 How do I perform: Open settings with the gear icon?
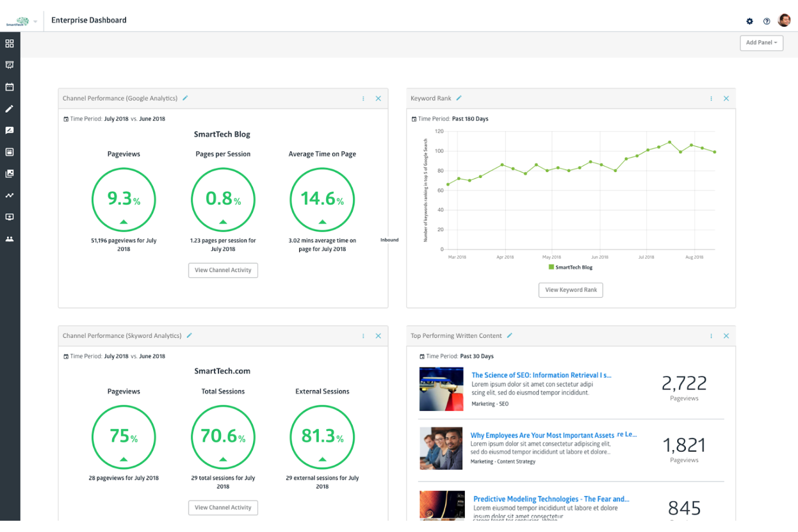point(749,22)
